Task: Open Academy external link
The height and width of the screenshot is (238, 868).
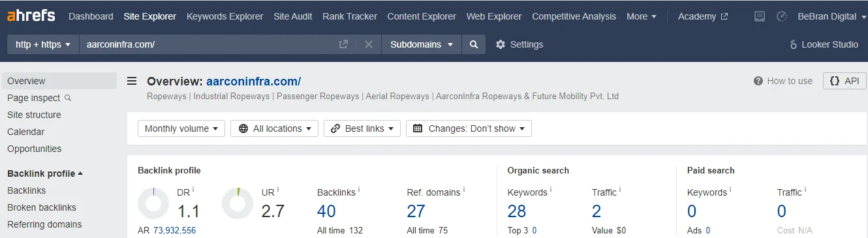Action: pos(703,16)
